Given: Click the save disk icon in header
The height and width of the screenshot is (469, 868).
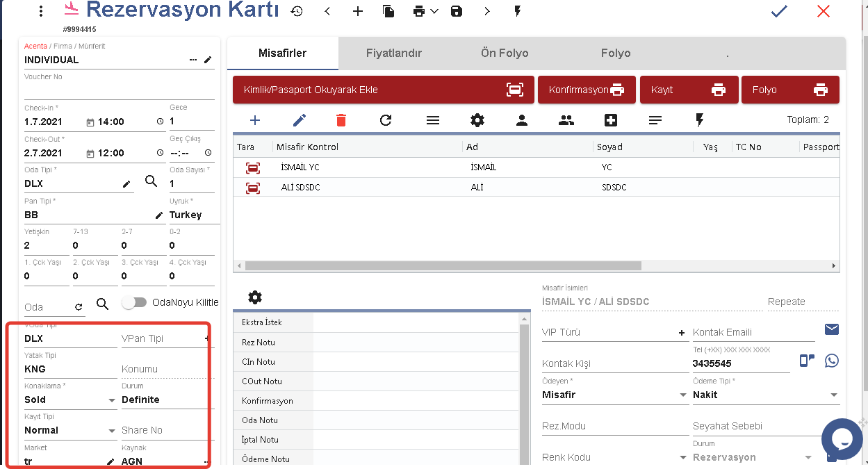Looking at the screenshot, I should click(x=457, y=11).
